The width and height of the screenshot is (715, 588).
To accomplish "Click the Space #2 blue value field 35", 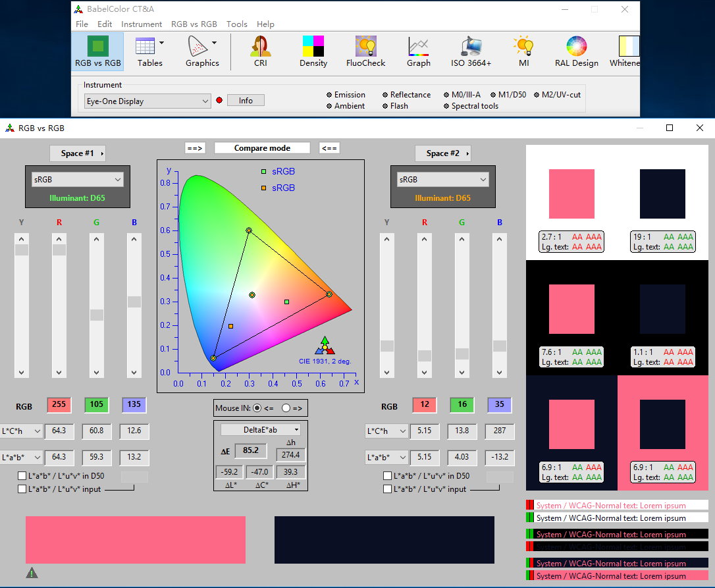I will click(499, 405).
